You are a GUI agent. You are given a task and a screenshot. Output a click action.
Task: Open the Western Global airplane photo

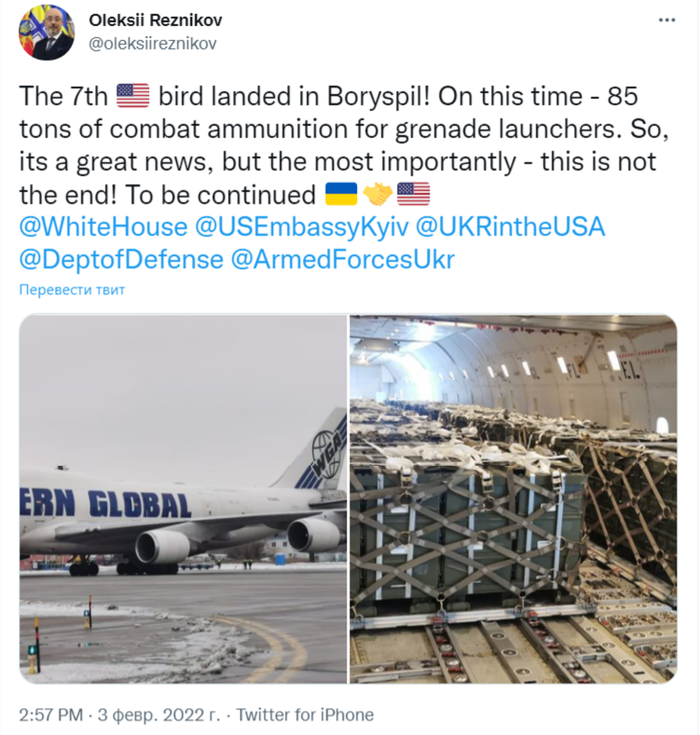[x=183, y=498]
